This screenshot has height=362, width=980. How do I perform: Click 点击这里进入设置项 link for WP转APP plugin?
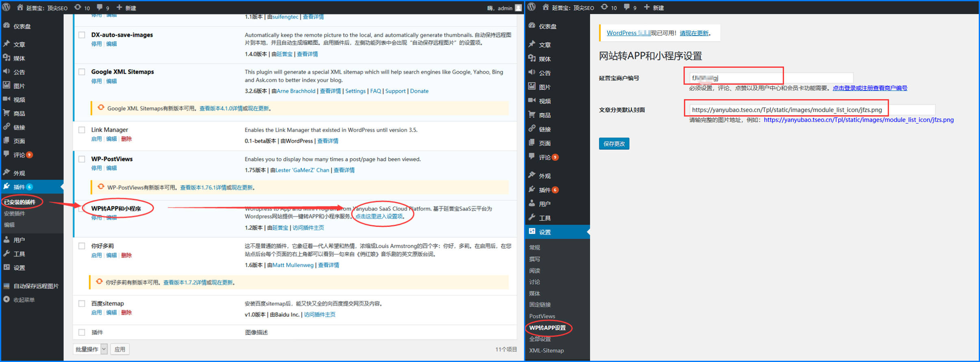pyautogui.click(x=379, y=216)
